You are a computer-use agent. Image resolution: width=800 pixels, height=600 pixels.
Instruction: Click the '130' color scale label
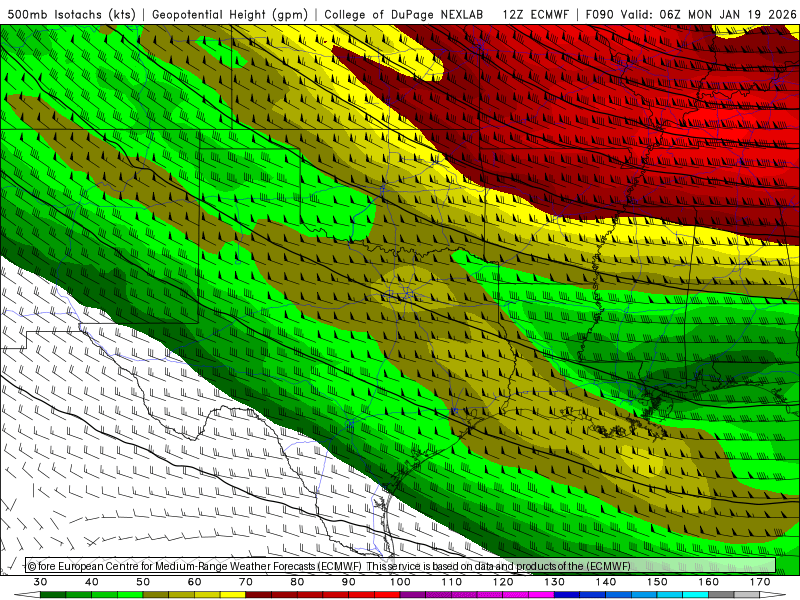click(x=554, y=582)
